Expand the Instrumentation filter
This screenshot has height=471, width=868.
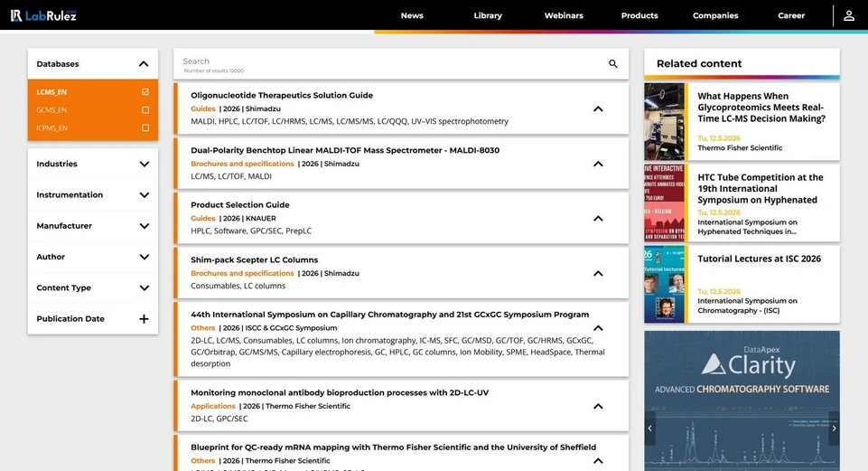click(x=144, y=195)
